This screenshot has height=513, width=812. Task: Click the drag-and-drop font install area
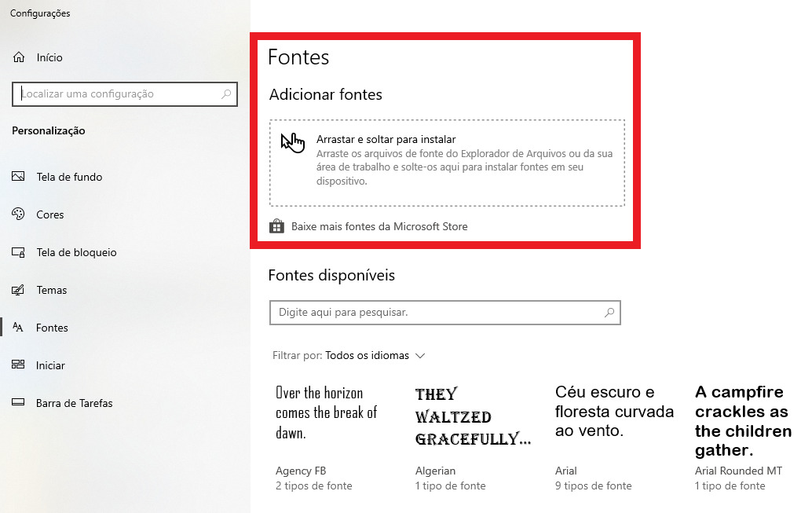tap(447, 163)
